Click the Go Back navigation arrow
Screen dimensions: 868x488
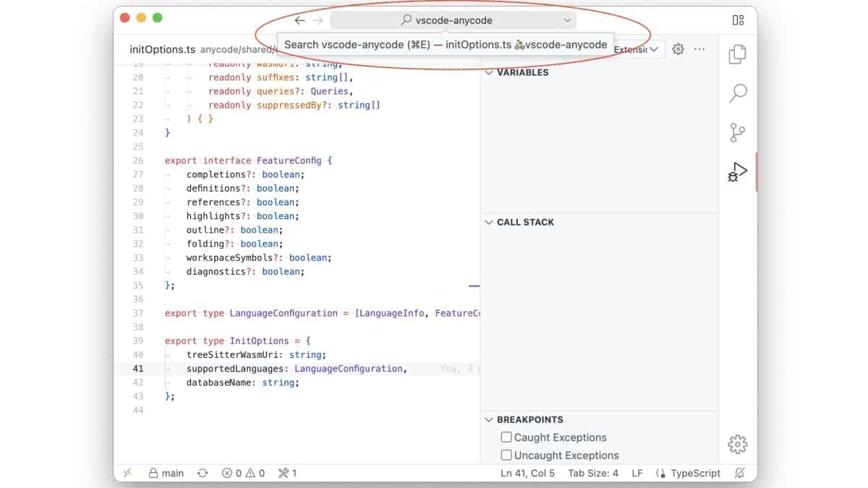click(x=299, y=20)
